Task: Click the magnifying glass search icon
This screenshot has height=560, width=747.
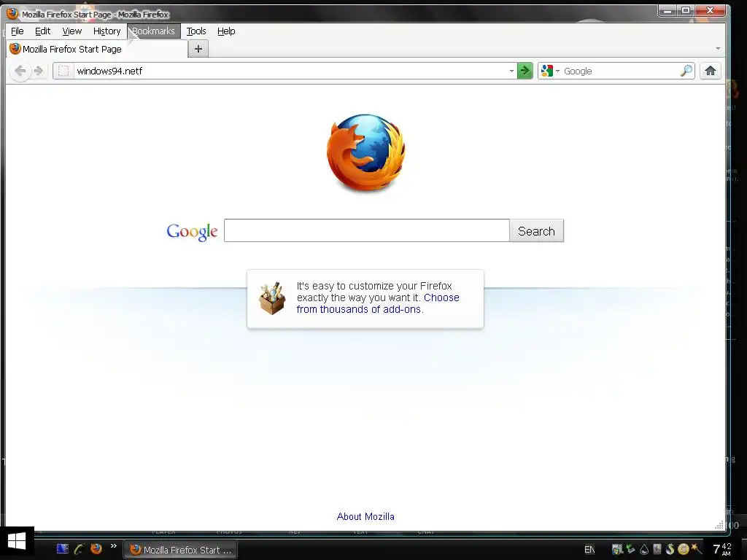Action: coord(686,71)
